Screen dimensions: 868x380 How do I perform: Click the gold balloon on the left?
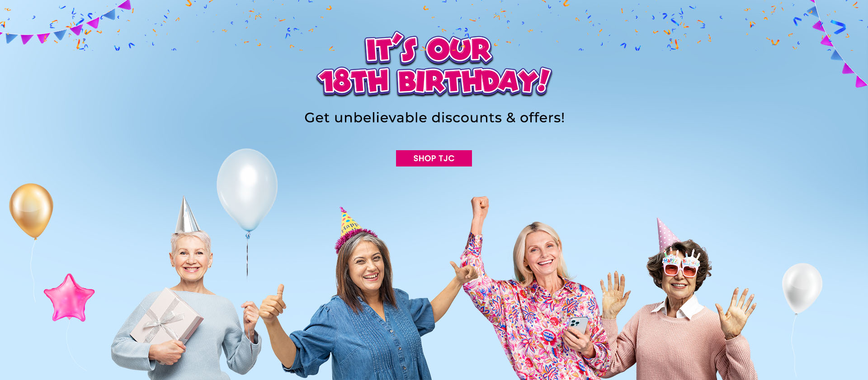31,210
